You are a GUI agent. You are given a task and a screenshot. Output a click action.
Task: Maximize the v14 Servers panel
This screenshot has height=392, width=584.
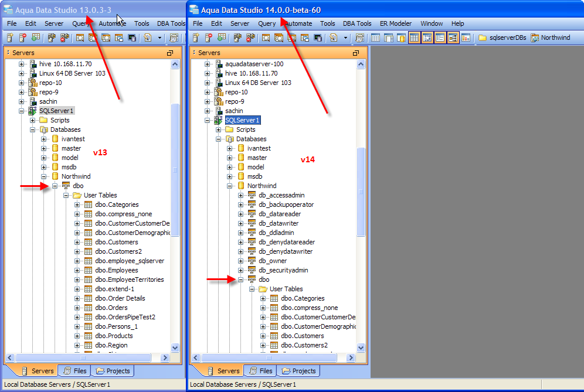click(x=356, y=53)
